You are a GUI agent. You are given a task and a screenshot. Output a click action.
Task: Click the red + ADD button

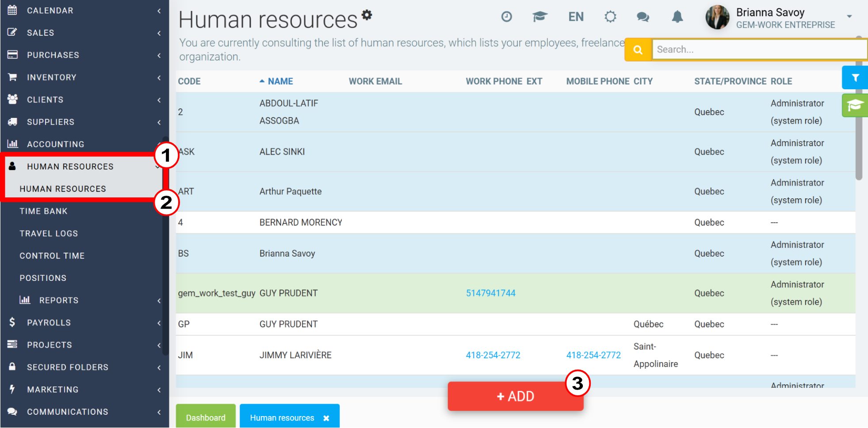516,396
